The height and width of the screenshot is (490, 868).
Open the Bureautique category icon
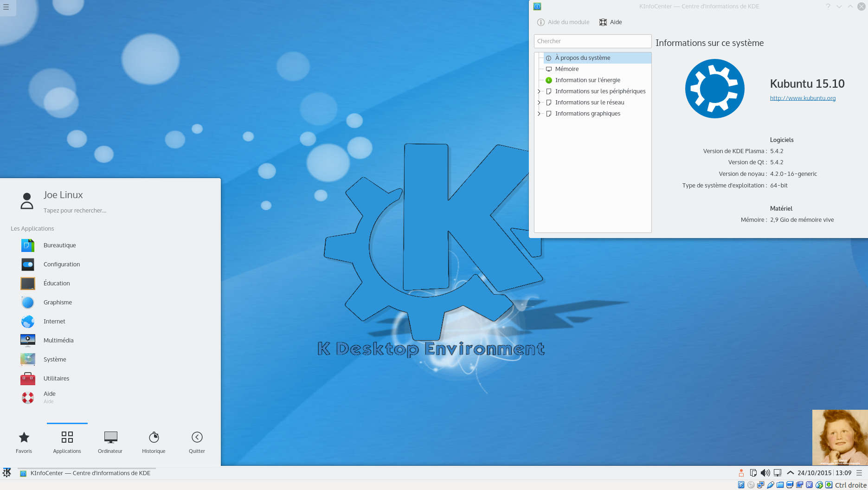point(28,245)
